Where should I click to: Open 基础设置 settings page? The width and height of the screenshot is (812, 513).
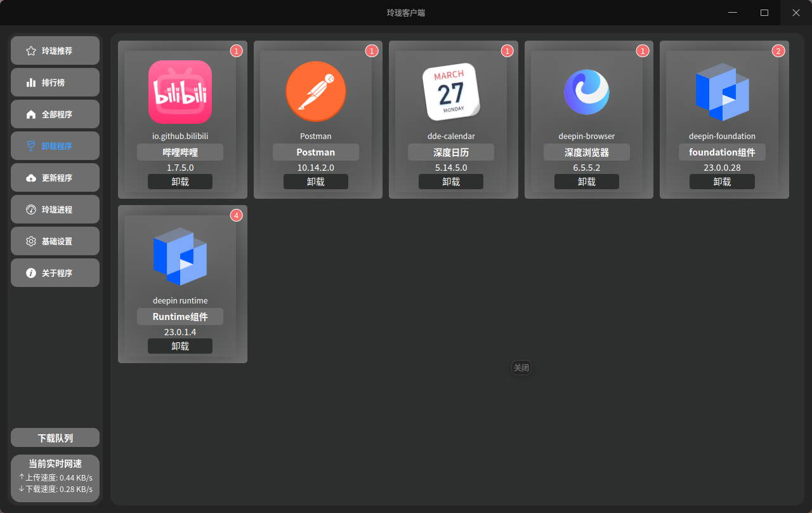tap(55, 241)
